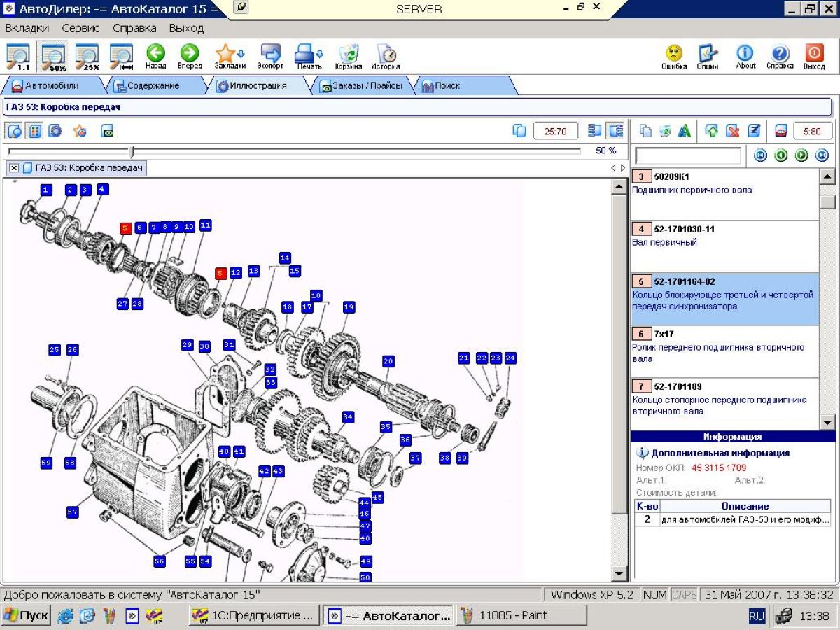
Task: Open the Корзина basket
Action: 349,57
